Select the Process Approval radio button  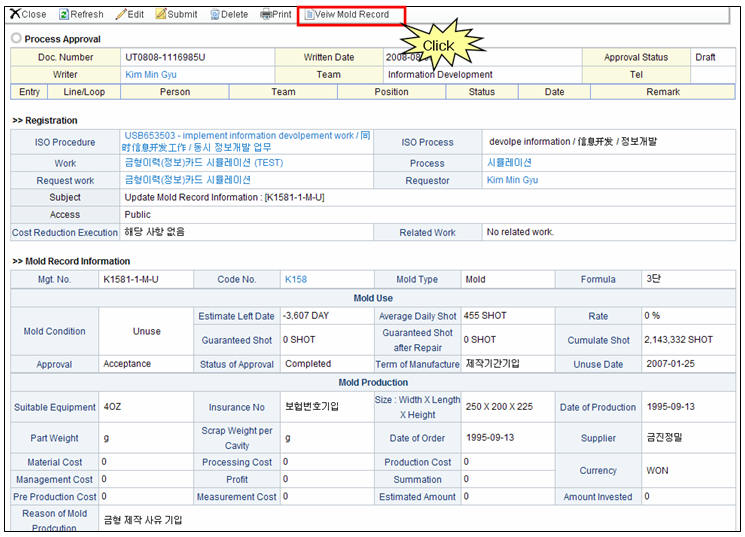[16, 39]
